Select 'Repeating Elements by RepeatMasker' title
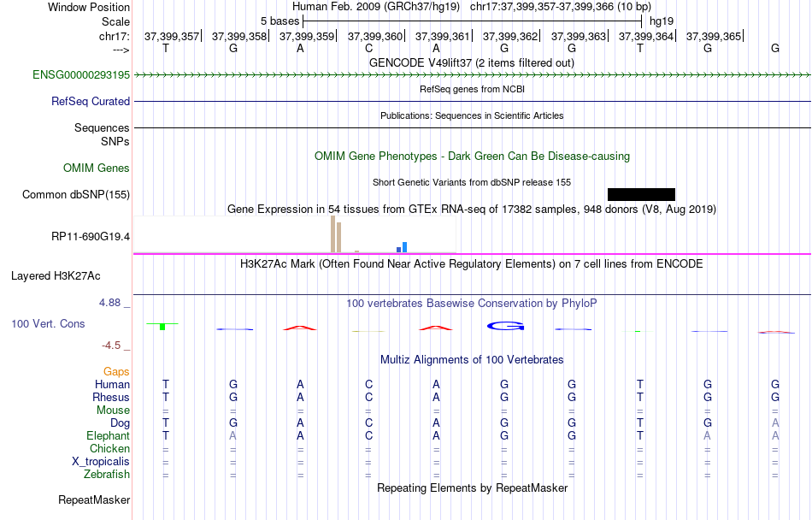The width and height of the screenshot is (812, 520). coord(473,487)
